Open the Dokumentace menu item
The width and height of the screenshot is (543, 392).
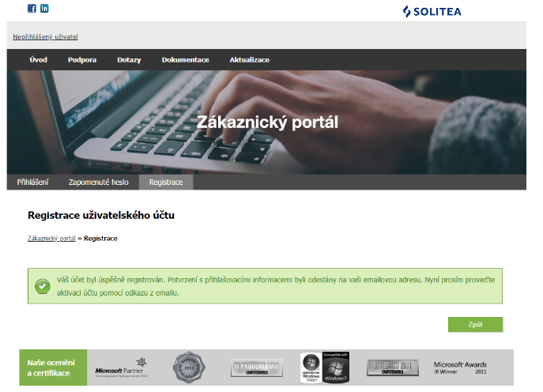(x=185, y=60)
